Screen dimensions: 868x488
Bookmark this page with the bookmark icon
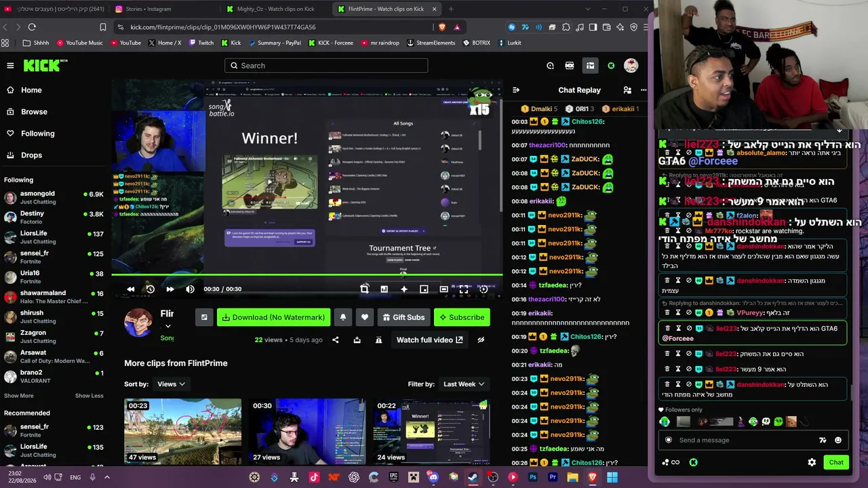[103, 27]
